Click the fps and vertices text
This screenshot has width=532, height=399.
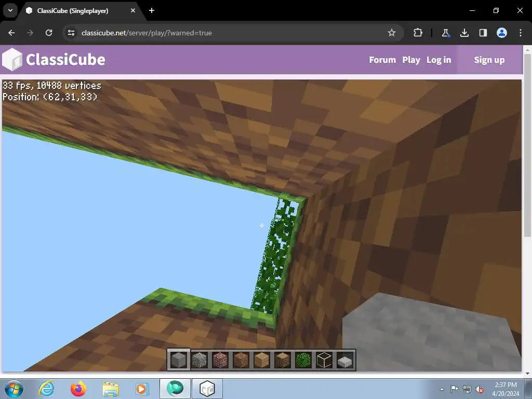click(52, 86)
